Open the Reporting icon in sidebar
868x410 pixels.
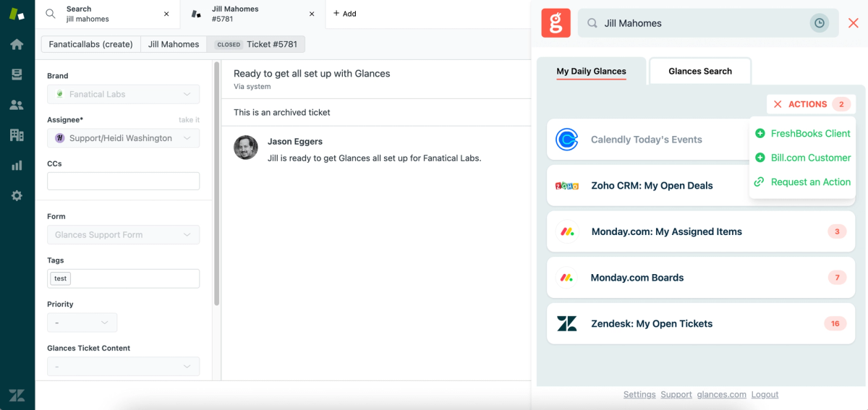tap(17, 165)
